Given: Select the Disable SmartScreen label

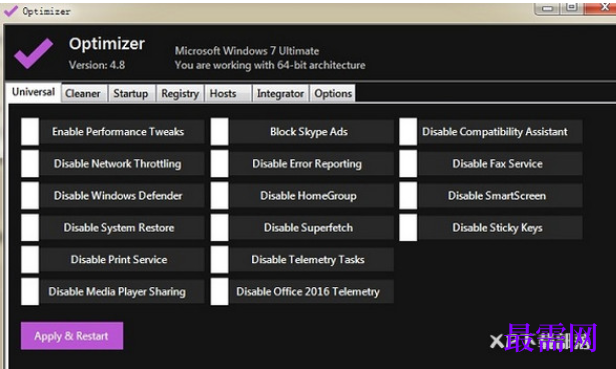Looking at the screenshot, I should [x=500, y=195].
